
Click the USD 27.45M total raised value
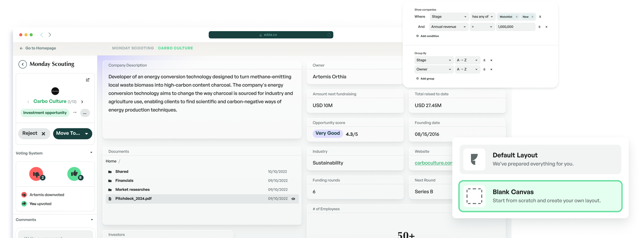pos(428,106)
